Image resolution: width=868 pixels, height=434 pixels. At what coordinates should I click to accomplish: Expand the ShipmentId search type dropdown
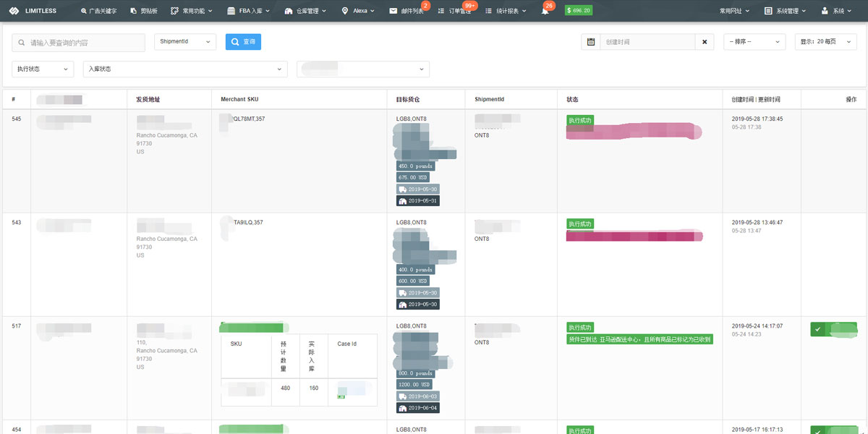pos(185,42)
